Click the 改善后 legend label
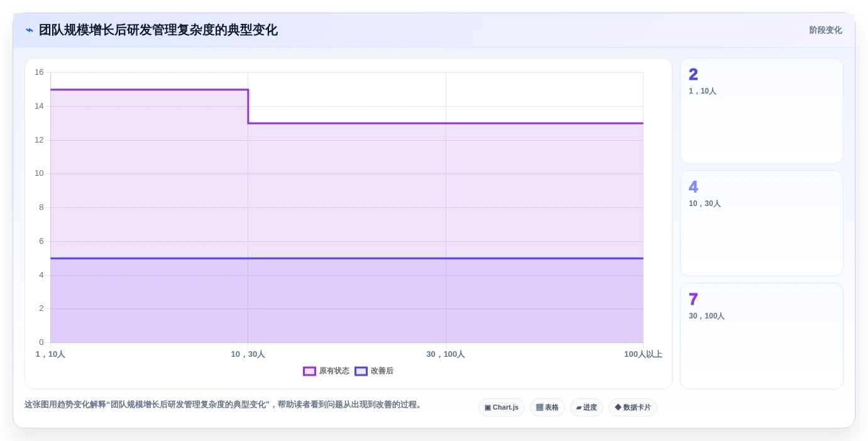This screenshot has height=441, width=868. [x=382, y=371]
